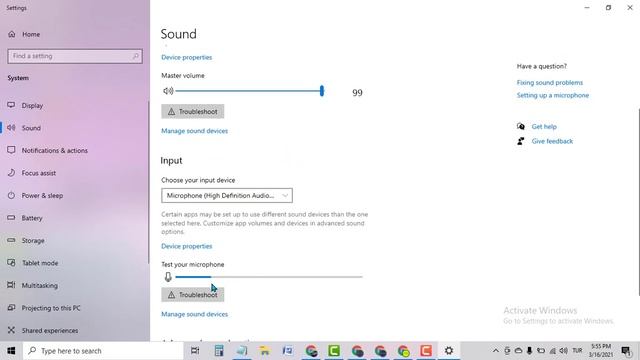Show hidden system tray icons
This screenshot has width=640, height=360.
(x=496, y=351)
